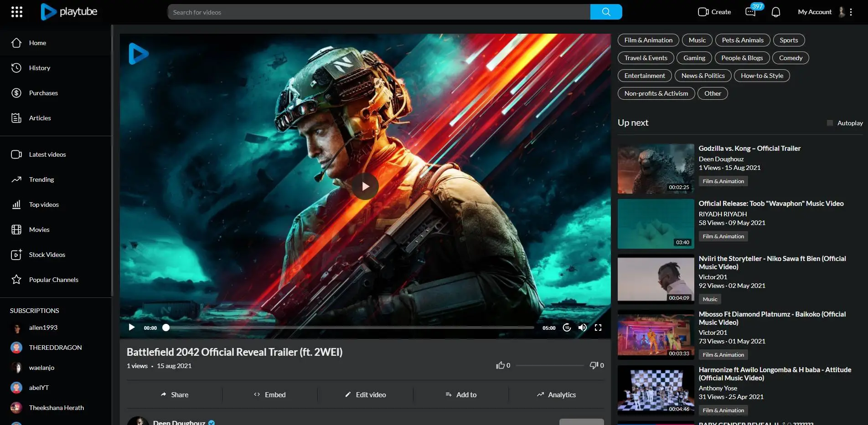Open the Godzilla vs. Kong video thumbnail

tap(656, 169)
